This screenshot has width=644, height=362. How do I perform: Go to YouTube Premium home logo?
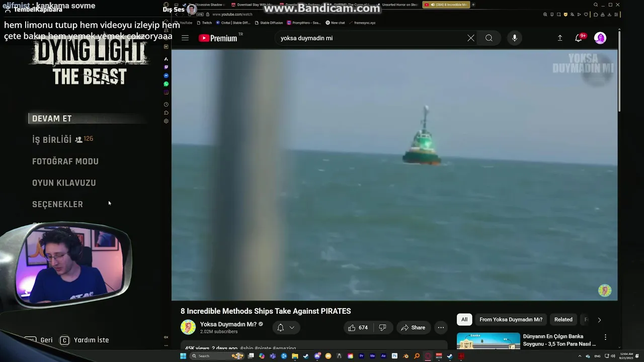point(218,38)
